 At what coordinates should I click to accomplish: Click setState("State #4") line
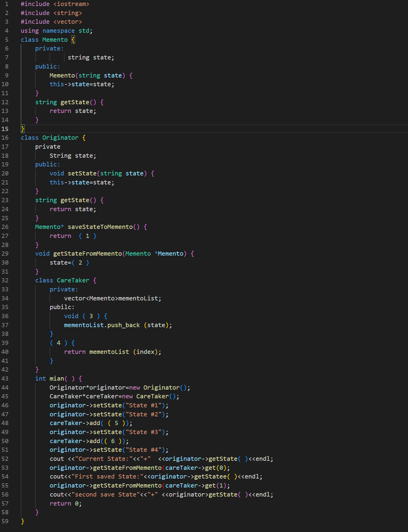[x=109, y=450]
